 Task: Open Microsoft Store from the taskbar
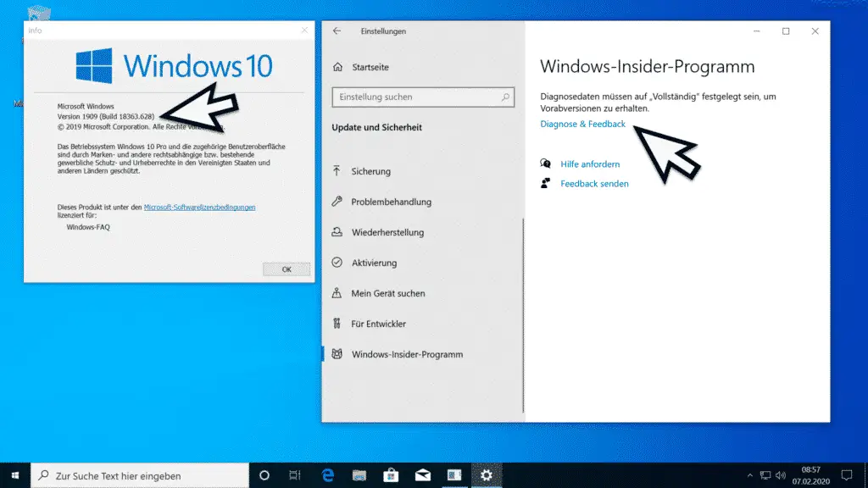pos(391,475)
